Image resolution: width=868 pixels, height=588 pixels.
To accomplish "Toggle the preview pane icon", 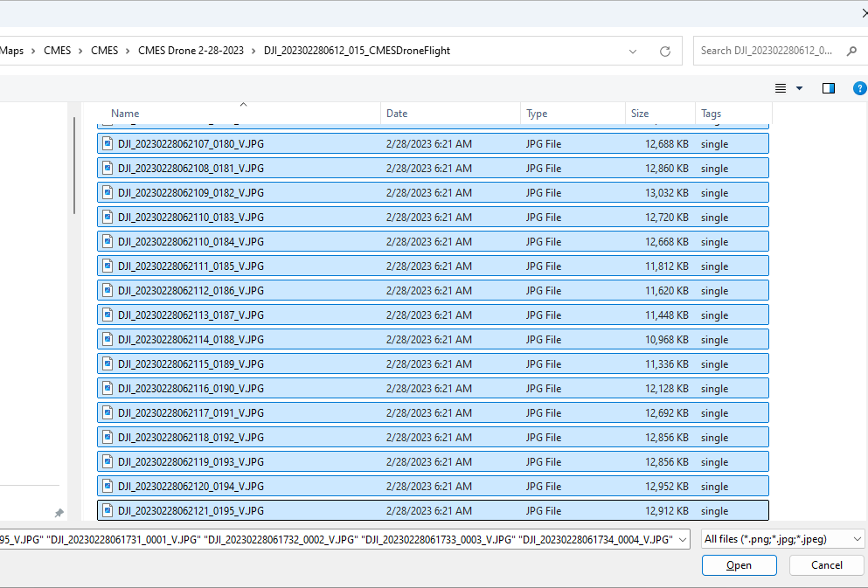I will [829, 88].
